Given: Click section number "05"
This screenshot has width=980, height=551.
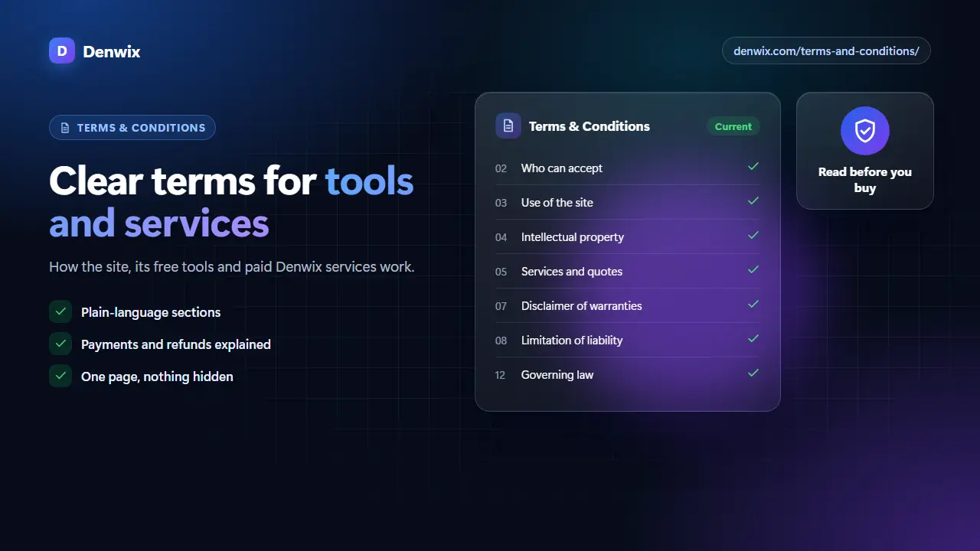Looking at the screenshot, I should coord(501,272).
